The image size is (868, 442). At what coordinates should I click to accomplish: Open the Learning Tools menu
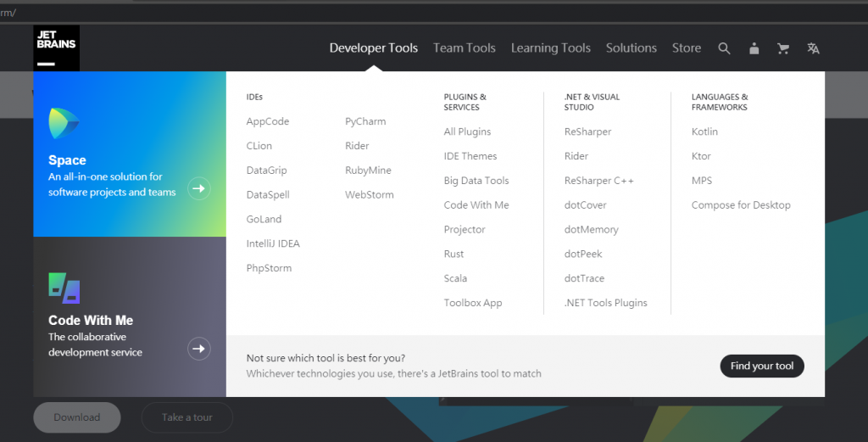pos(551,48)
